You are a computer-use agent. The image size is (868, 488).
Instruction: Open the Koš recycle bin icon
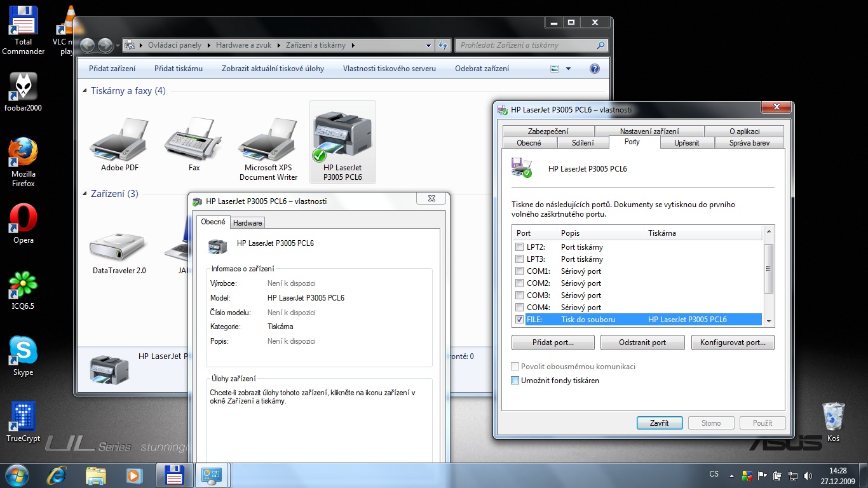[x=833, y=422]
